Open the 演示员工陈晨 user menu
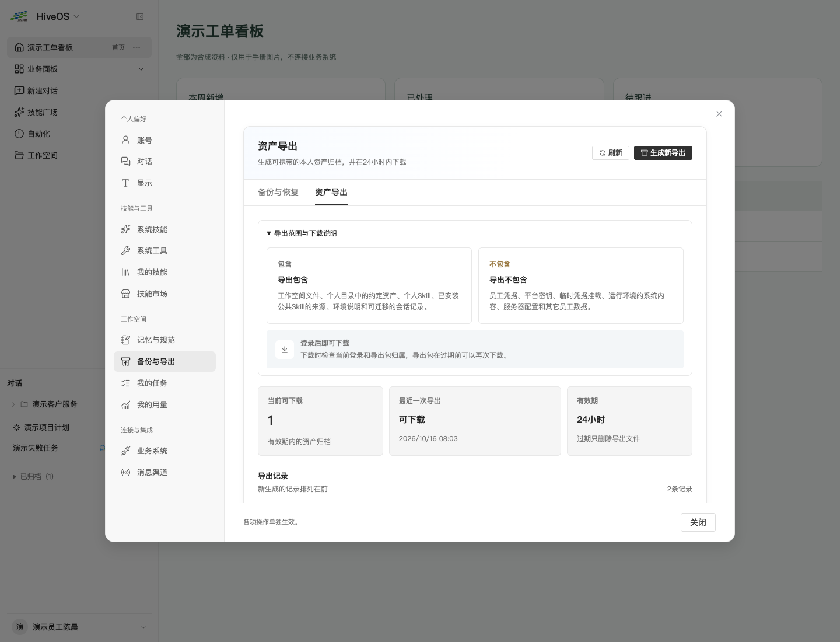The image size is (840, 642). coord(79,627)
